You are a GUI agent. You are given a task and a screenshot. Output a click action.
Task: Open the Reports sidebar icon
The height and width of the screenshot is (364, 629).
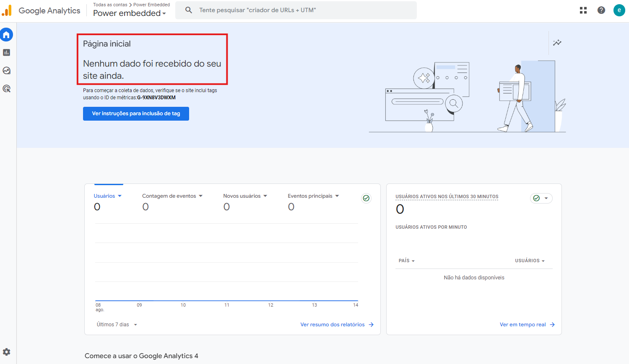pyautogui.click(x=7, y=53)
